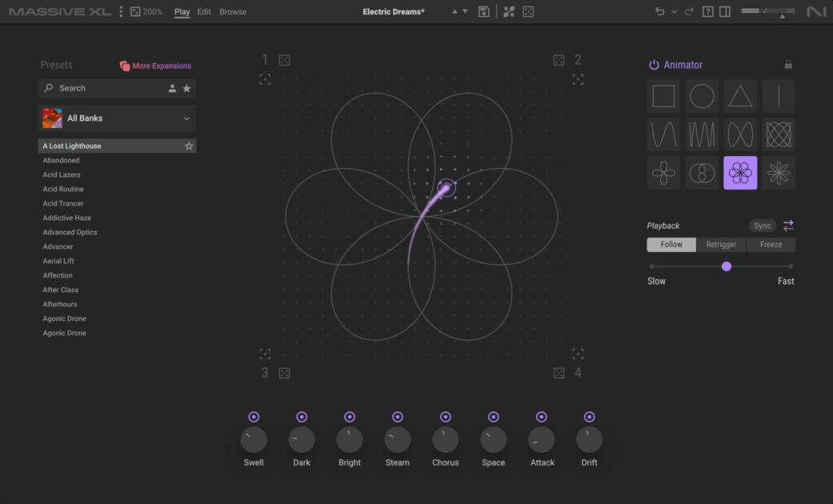Favorite the A Lost Lighthouse preset
Viewport: 833px width, 504px height.
coord(189,146)
